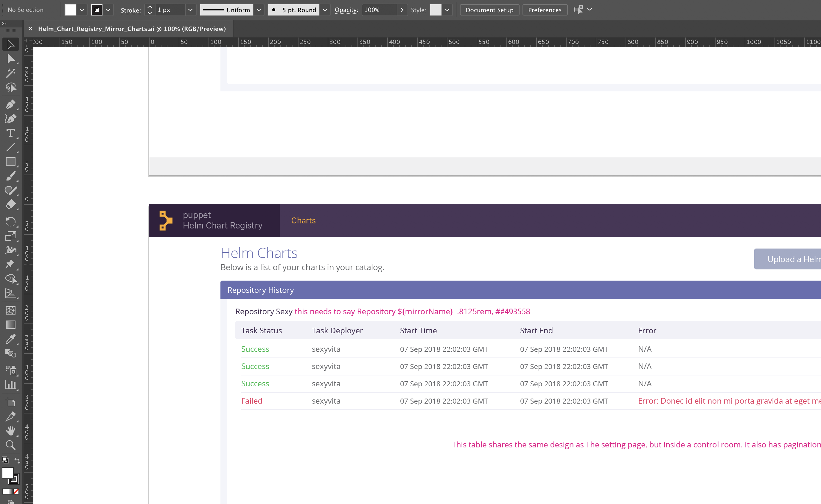
Task: Toggle the Gradient fill option
Action: point(10,491)
